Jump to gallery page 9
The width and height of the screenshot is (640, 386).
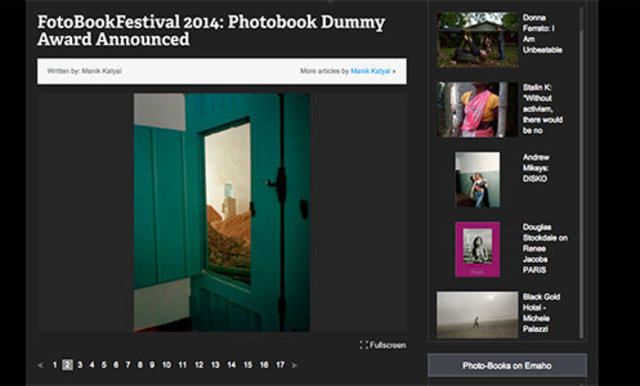[152, 365]
